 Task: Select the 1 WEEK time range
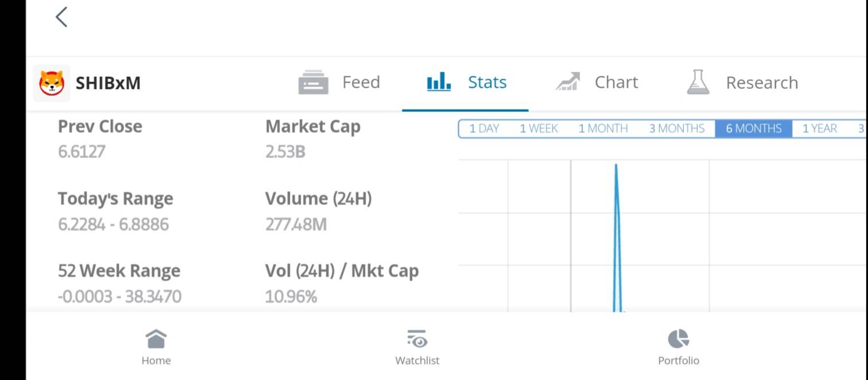point(539,128)
